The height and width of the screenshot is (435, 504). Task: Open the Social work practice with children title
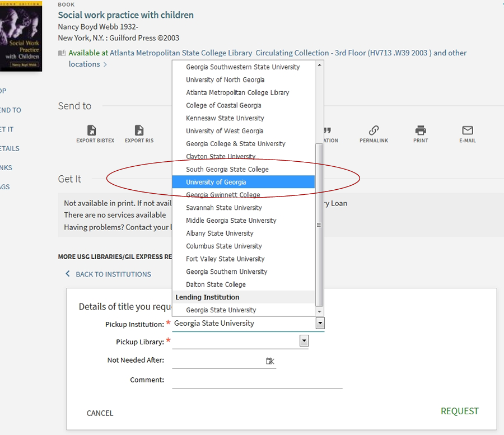125,15
